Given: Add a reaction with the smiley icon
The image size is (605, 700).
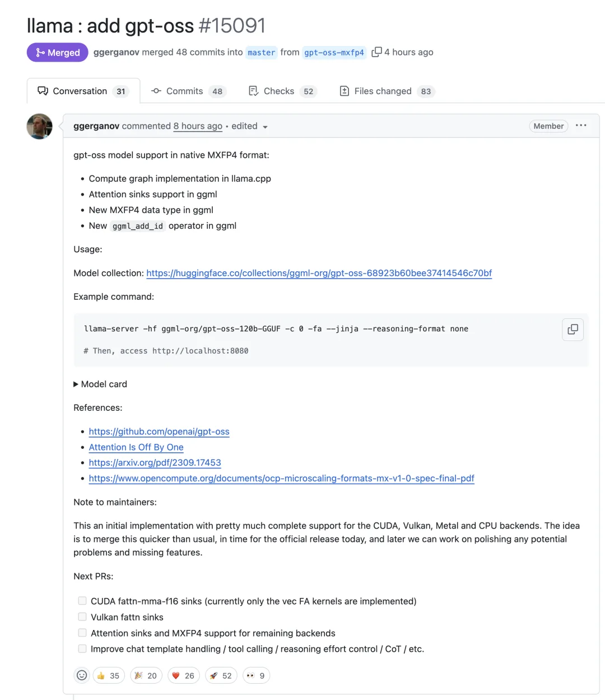Looking at the screenshot, I should click(x=82, y=675).
